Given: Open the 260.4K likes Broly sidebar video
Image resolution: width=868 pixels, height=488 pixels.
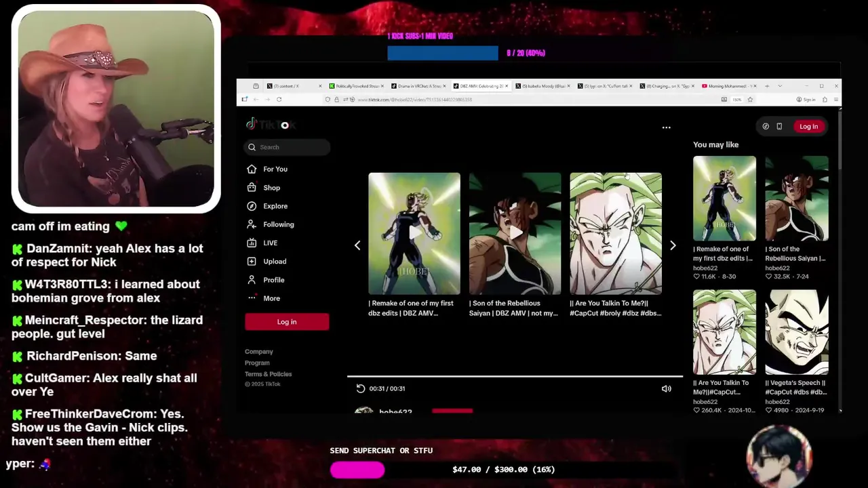Looking at the screenshot, I should (724, 332).
